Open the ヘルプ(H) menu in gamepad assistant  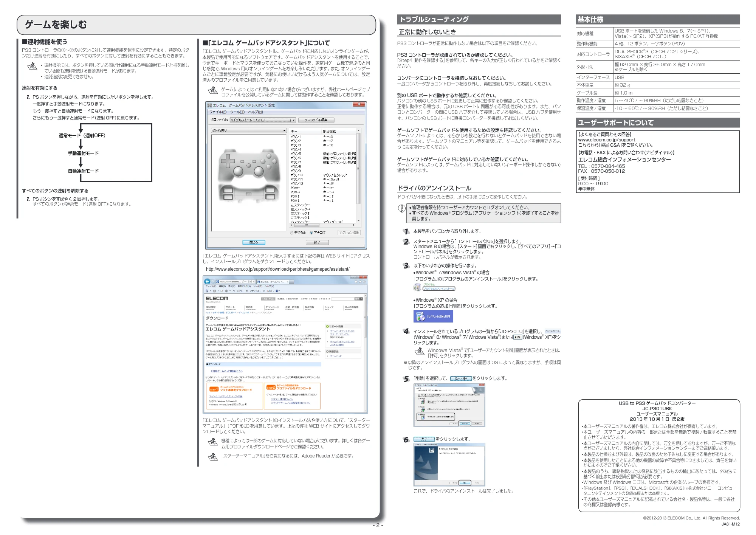255,112
